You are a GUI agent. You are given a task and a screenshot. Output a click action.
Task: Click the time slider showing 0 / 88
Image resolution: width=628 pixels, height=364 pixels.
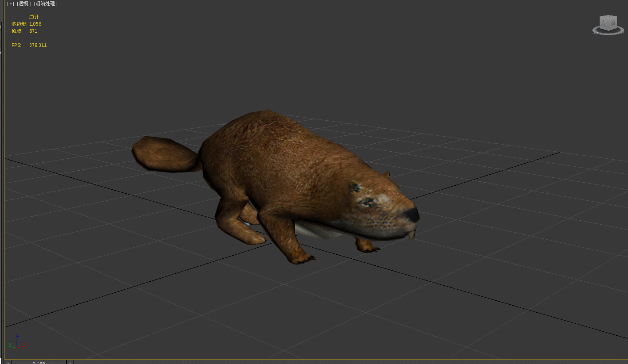39,362
